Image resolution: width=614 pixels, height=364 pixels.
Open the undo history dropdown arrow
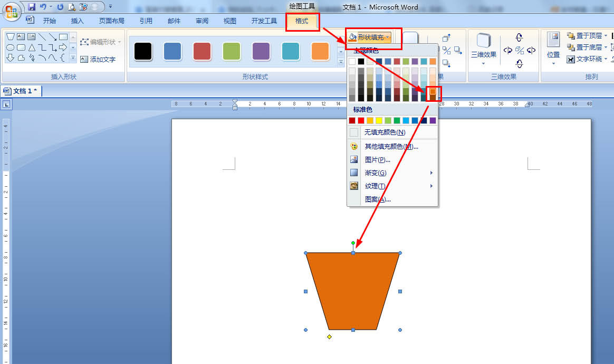[51, 7]
